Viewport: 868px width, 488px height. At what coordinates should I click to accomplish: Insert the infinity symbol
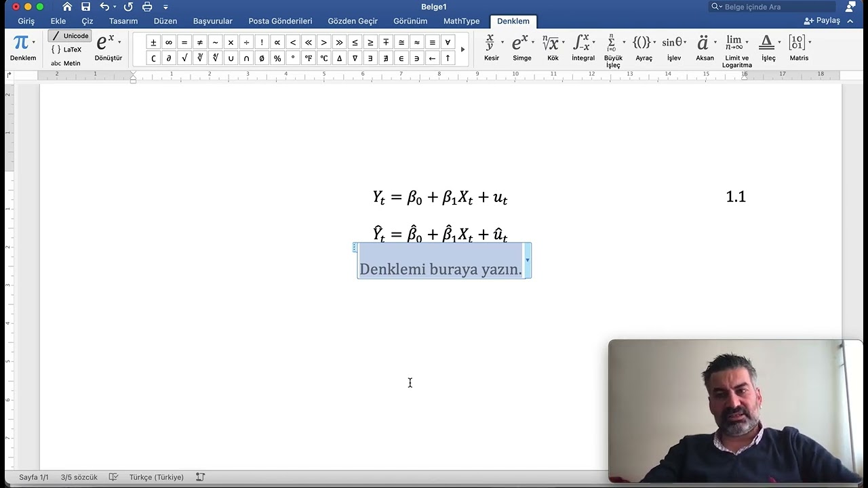point(169,42)
